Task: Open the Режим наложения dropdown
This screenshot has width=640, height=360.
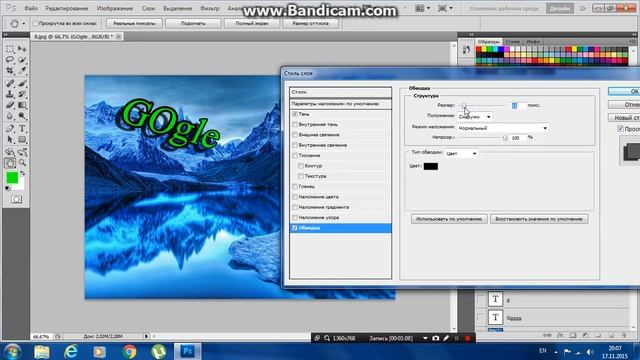Action: pos(502,128)
